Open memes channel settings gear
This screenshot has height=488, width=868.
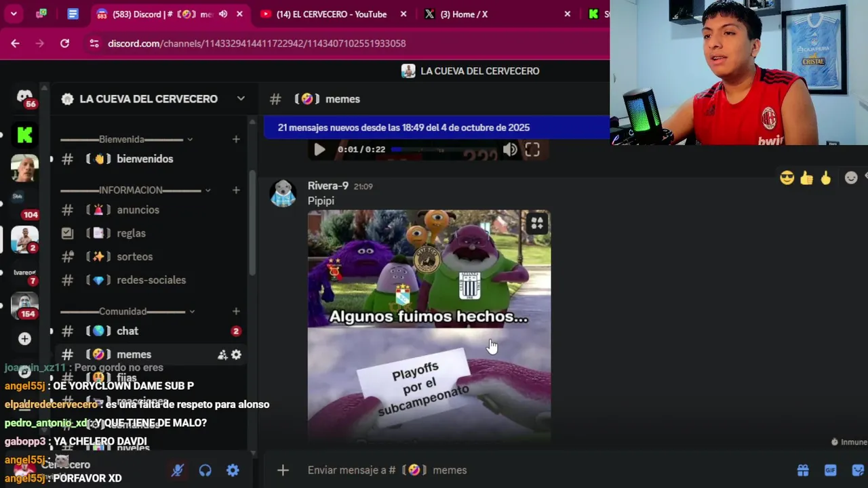(236, 354)
